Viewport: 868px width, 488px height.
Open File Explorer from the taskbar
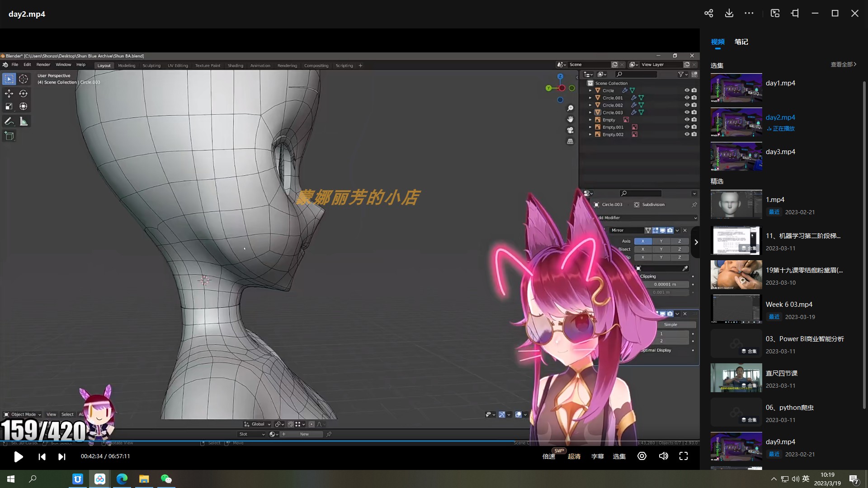[144, 479]
